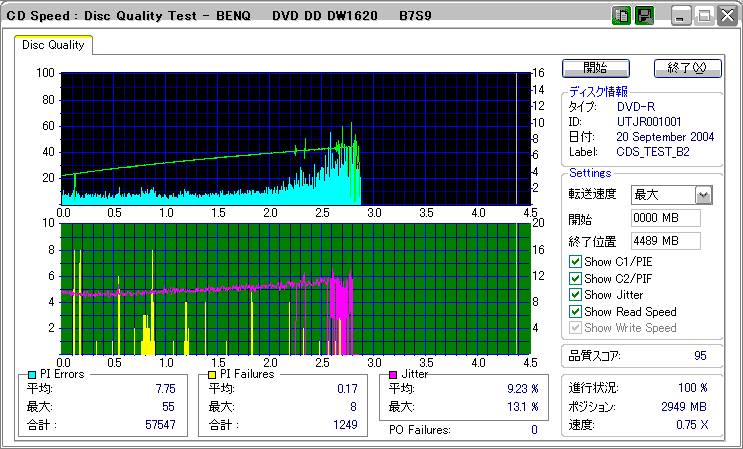Screen dimensions: 743x449
Task: Disable the Show Jitter checkbox
Action: 575,295
